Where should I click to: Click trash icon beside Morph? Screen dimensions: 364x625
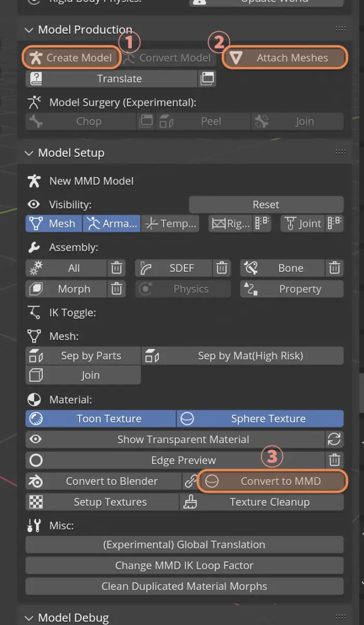pyautogui.click(x=117, y=289)
